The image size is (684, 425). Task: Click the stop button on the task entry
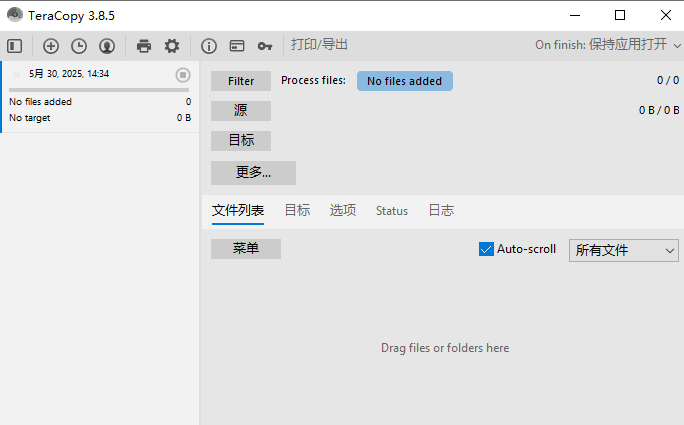coord(183,75)
